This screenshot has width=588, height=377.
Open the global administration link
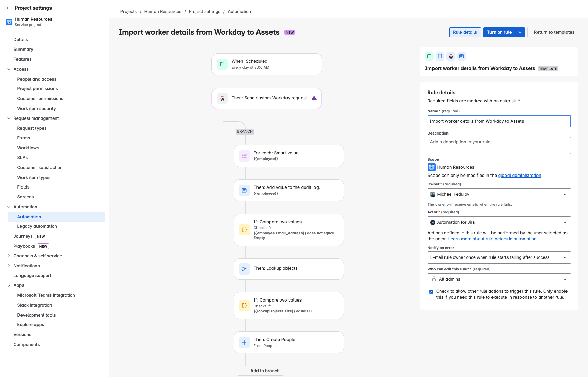tap(519, 175)
